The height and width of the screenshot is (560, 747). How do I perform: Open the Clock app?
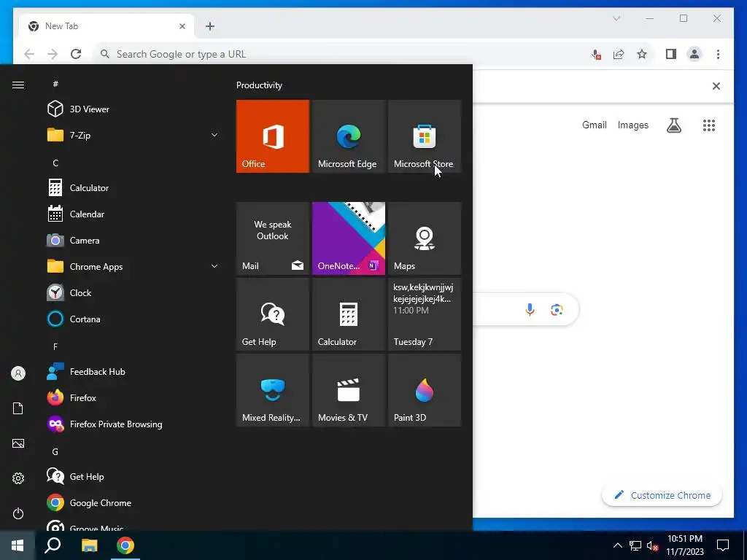[133, 293]
